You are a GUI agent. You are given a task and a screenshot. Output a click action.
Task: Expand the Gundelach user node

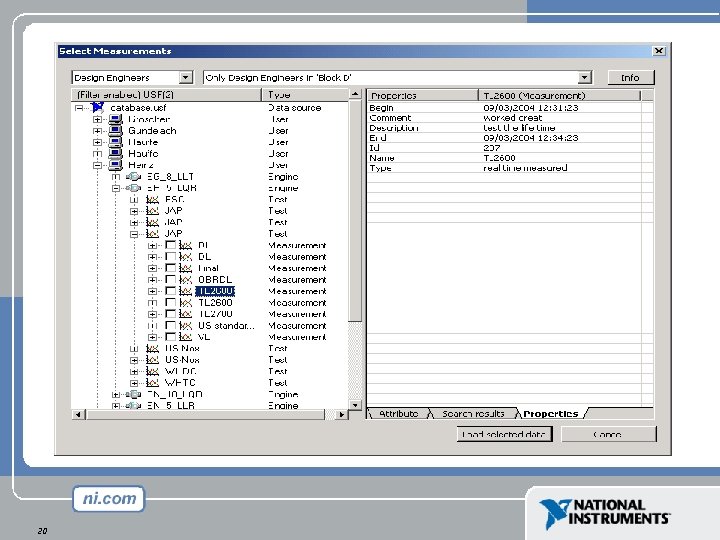point(97,131)
